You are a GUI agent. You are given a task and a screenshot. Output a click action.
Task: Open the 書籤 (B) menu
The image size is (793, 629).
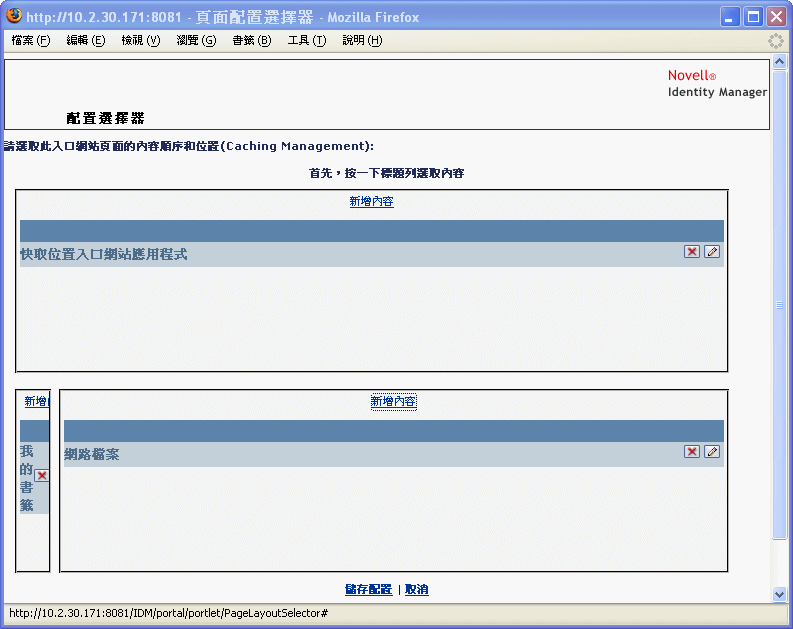[x=251, y=40]
